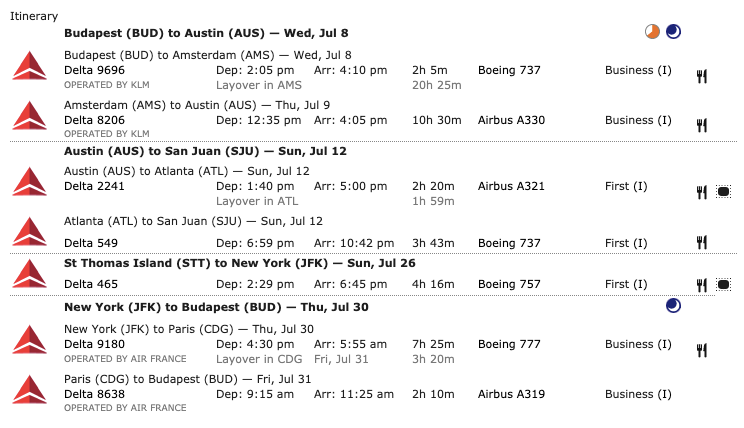Click meal icon for Delta 9696 flight

[702, 76]
